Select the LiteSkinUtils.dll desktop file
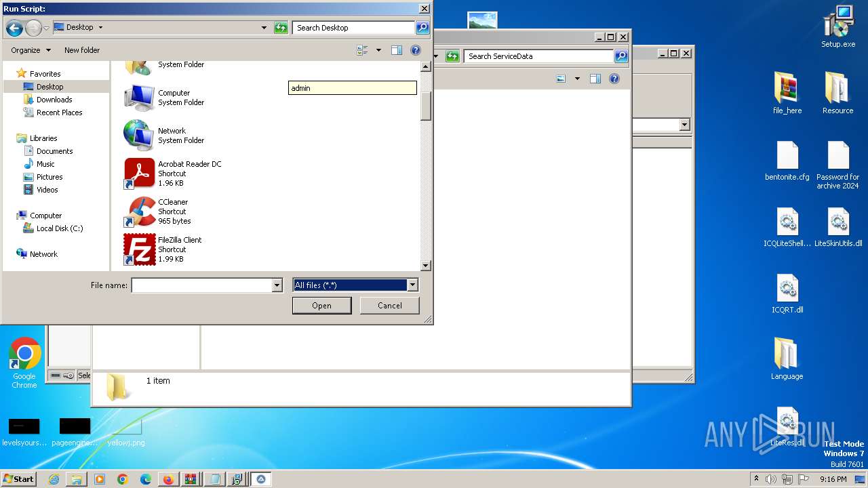Image resolution: width=868 pixels, height=488 pixels. (x=838, y=228)
